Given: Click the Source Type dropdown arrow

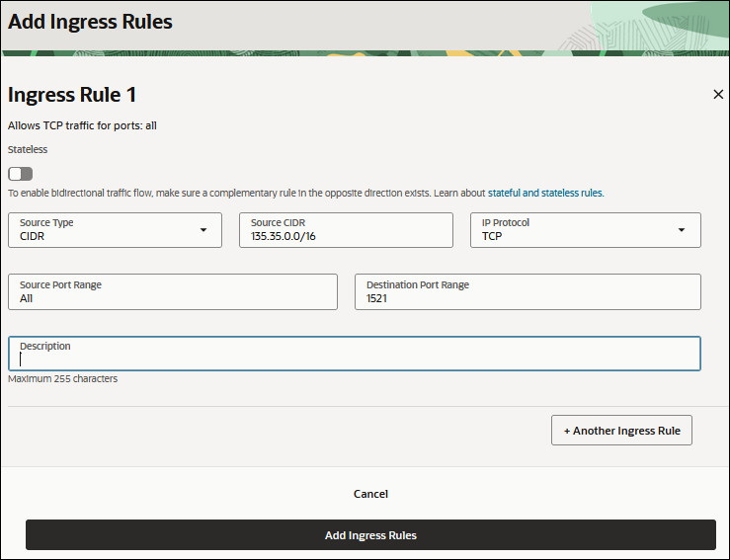Looking at the screenshot, I should pos(203,230).
